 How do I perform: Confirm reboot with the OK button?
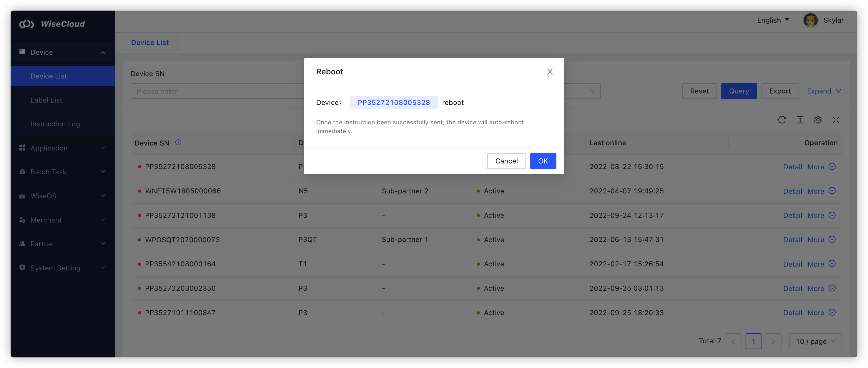(x=543, y=161)
